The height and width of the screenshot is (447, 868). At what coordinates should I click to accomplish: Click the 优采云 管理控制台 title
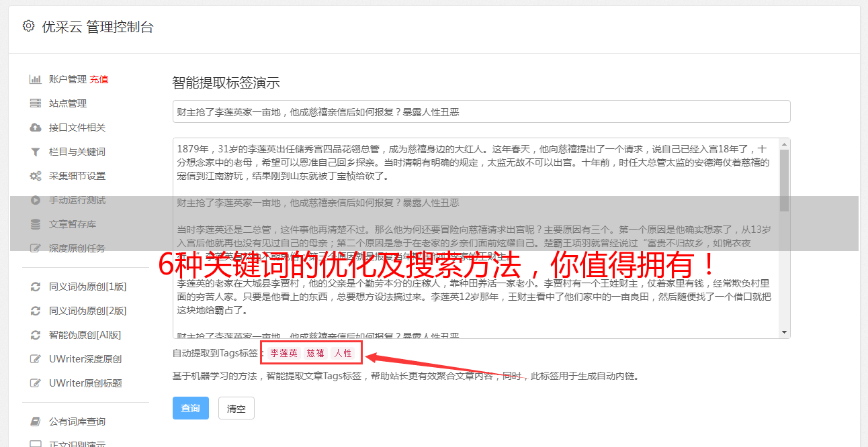tap(97, 27)
